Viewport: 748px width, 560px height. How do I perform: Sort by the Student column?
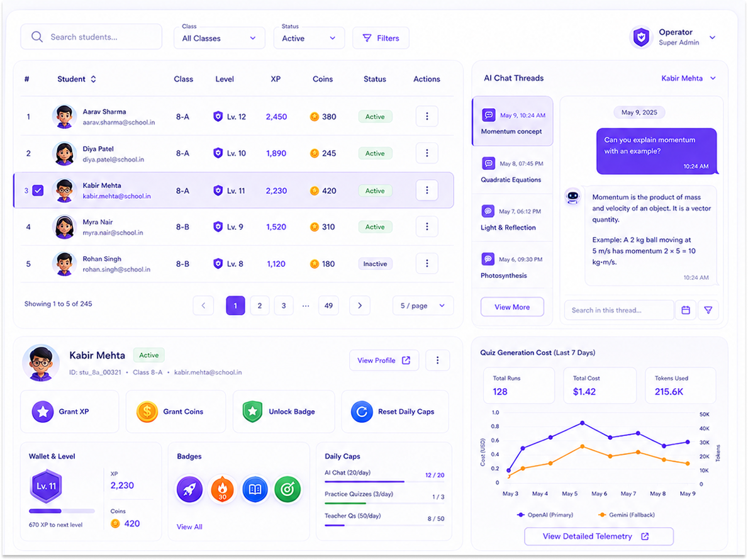76,79
